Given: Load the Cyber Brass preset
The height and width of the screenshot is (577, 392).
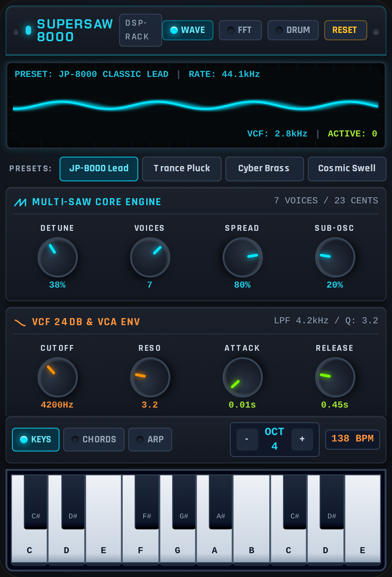Looking at the screenshot, I should point(265,169).
